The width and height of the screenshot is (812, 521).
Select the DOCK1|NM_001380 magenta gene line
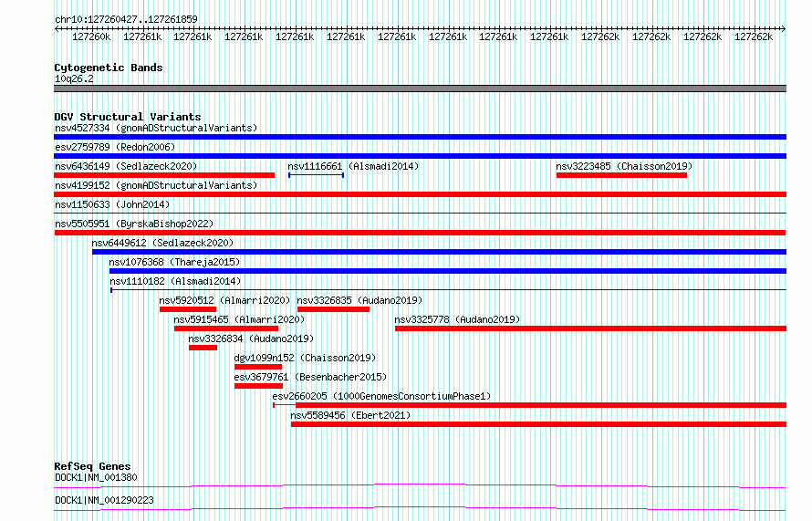point(420,485)
